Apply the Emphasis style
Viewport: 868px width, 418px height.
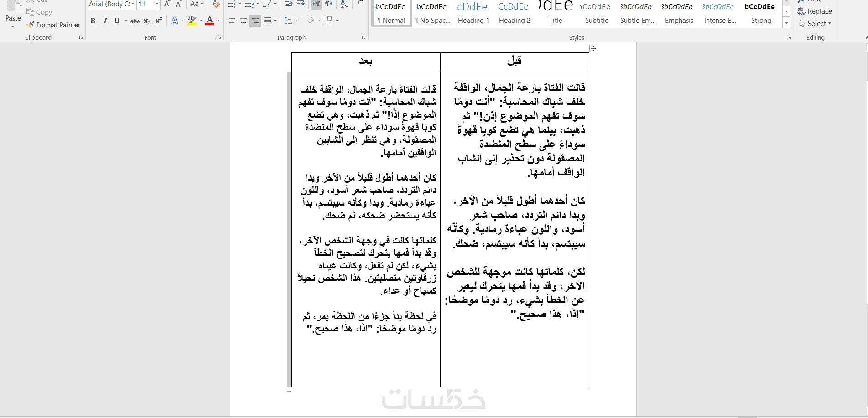pos(679,13)
